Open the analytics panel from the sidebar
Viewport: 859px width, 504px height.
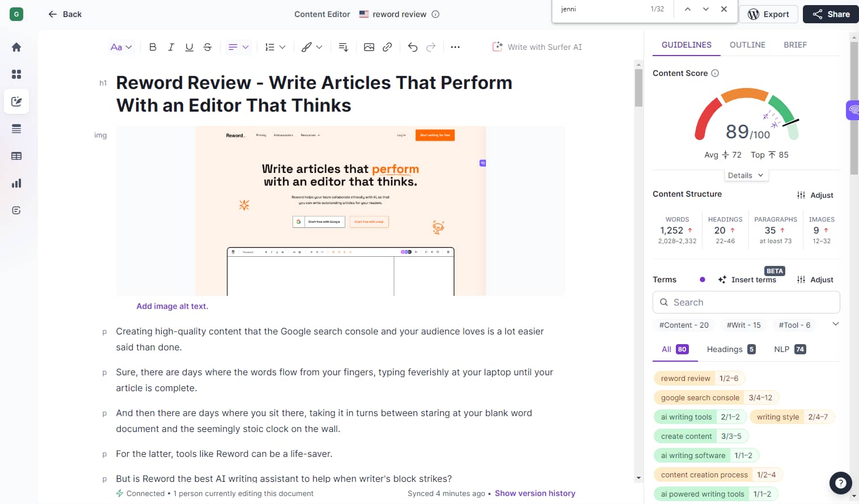click(x=16, y=183)
